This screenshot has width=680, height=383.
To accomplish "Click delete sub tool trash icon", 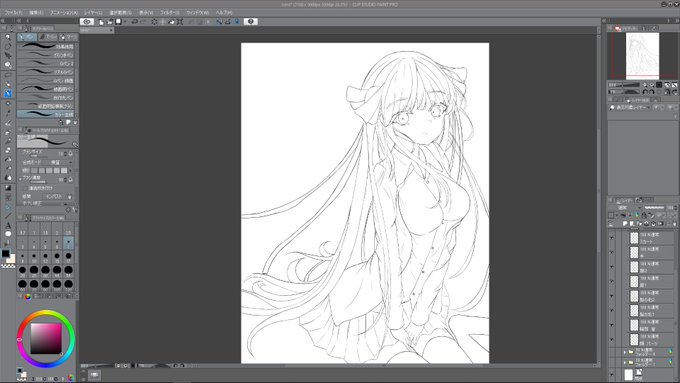I will coord(75,122).
